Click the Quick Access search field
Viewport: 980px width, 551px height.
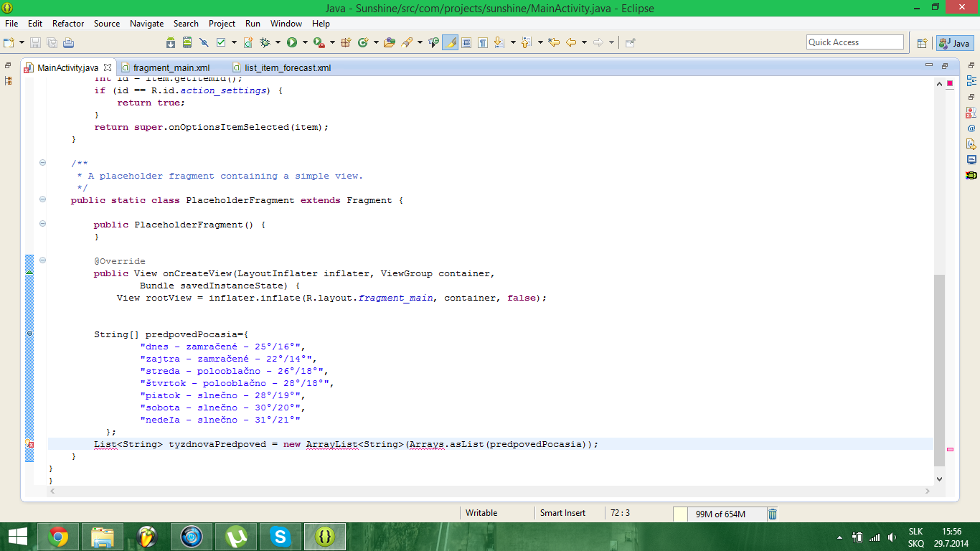[x=854, y=42]
